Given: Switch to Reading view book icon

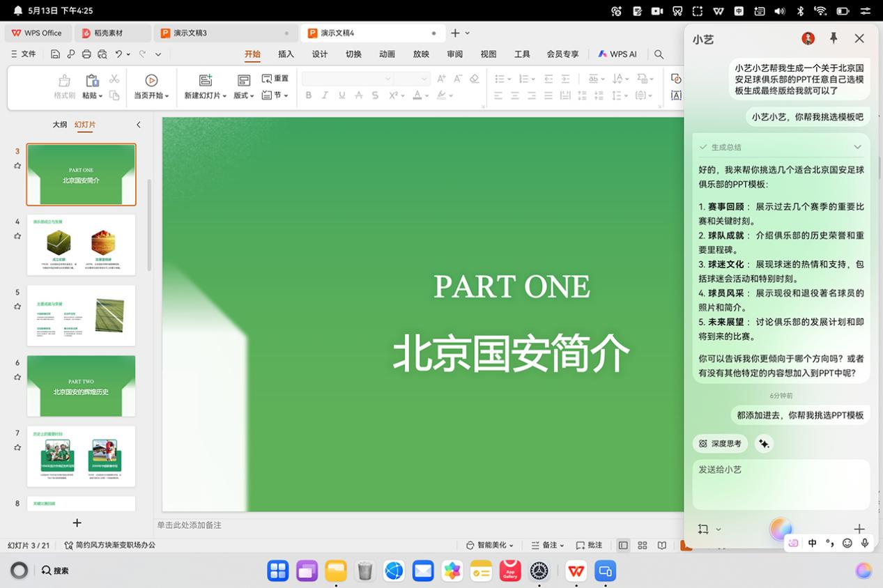Looking at the screenshot, I should [662, 545].
